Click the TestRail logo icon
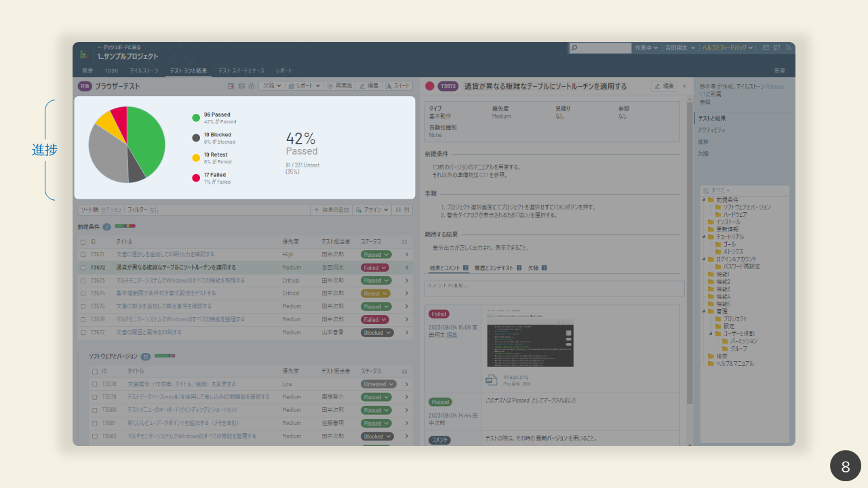 pos(84,54)
